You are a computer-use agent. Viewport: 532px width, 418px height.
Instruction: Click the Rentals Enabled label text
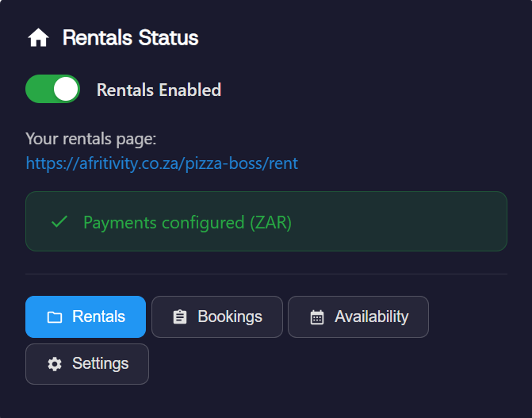pos(159,90)
